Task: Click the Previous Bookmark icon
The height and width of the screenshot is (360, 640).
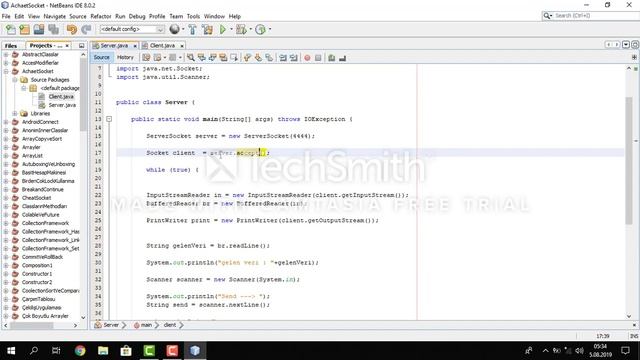Action: (247, 58)
